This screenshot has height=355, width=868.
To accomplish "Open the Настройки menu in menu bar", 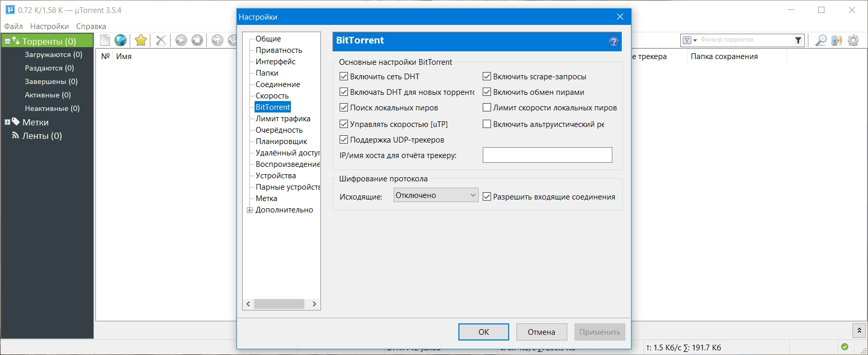I will pos(49,26).
